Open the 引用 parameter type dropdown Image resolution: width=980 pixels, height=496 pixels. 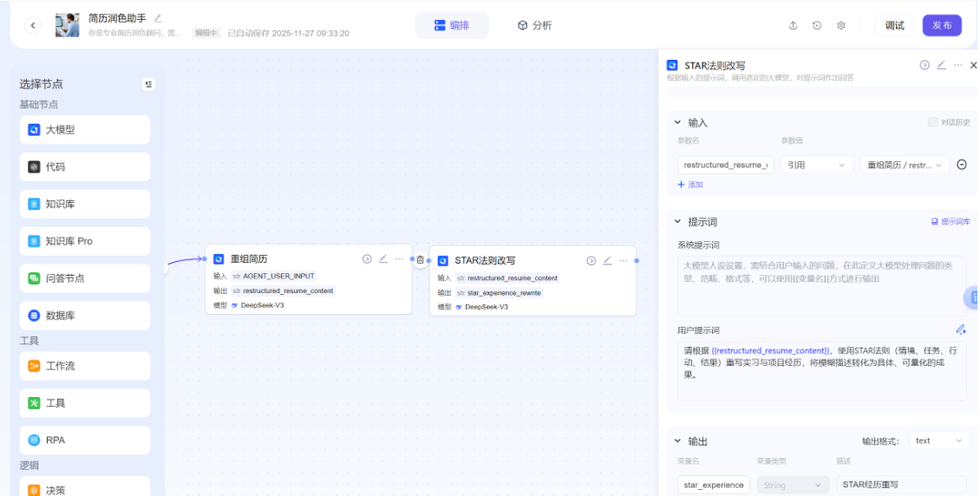[x=817, y=165]
